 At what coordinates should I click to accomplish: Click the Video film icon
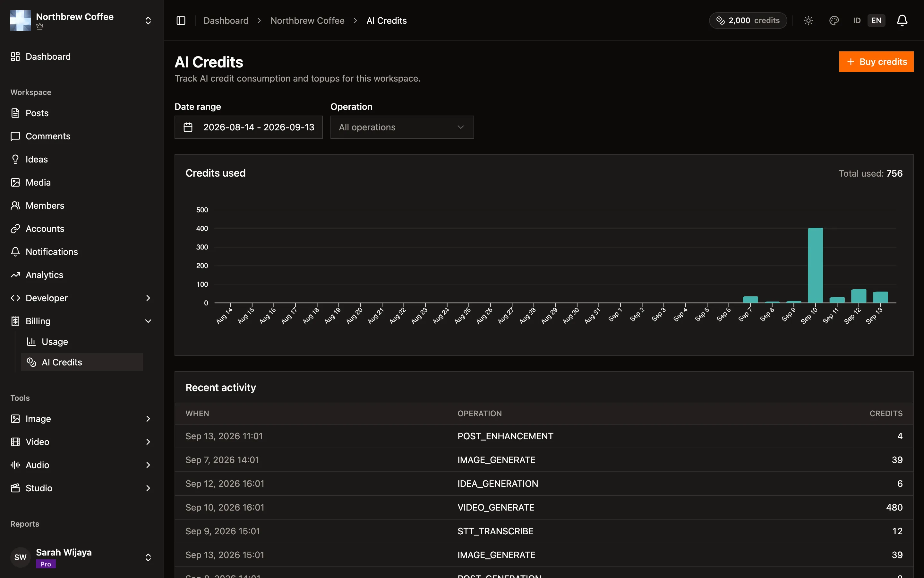click(x=15, y=442)
